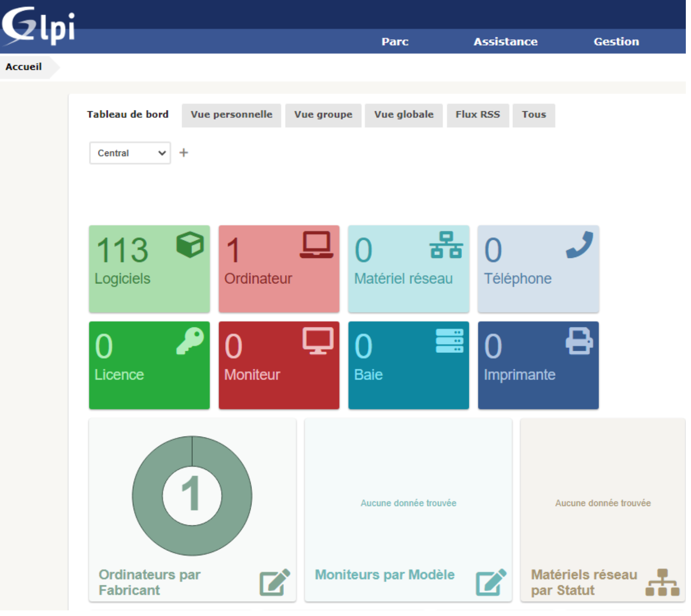Click the key icon on Licence card
The image size is (691, 616).
click(190, 342)
